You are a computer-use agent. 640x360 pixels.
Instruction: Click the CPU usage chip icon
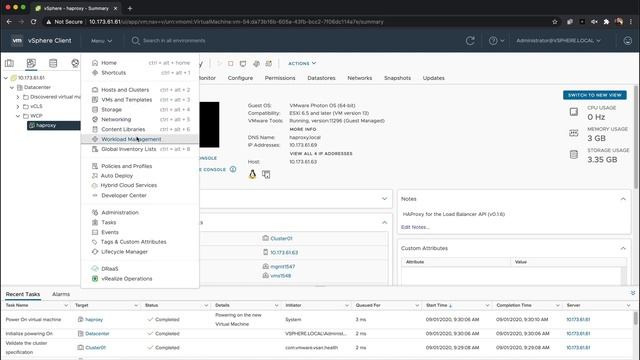[x=573, y=112]
